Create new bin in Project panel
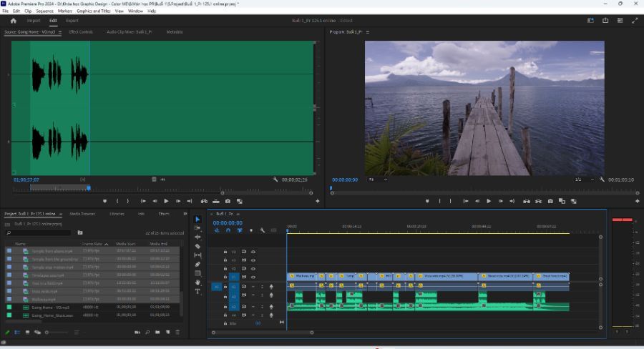Image resolution: width=644 pixels, height=349 pixels. [157, 332]
